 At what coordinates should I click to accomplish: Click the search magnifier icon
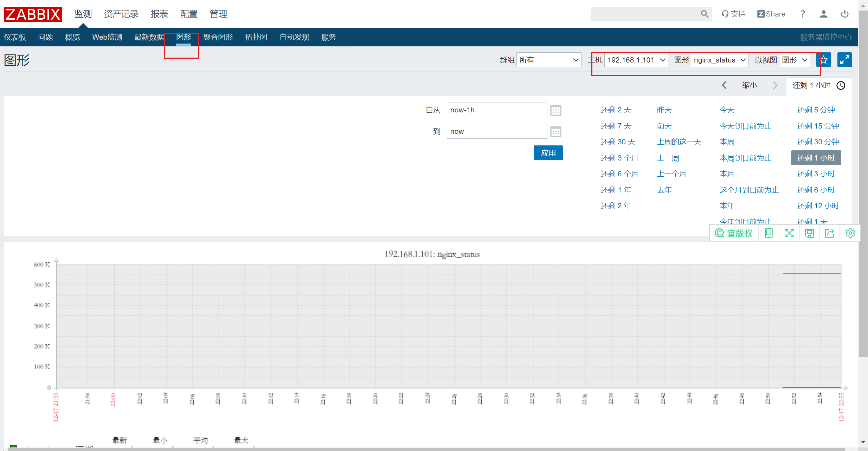pyautogui.click(x=705, y=14)
